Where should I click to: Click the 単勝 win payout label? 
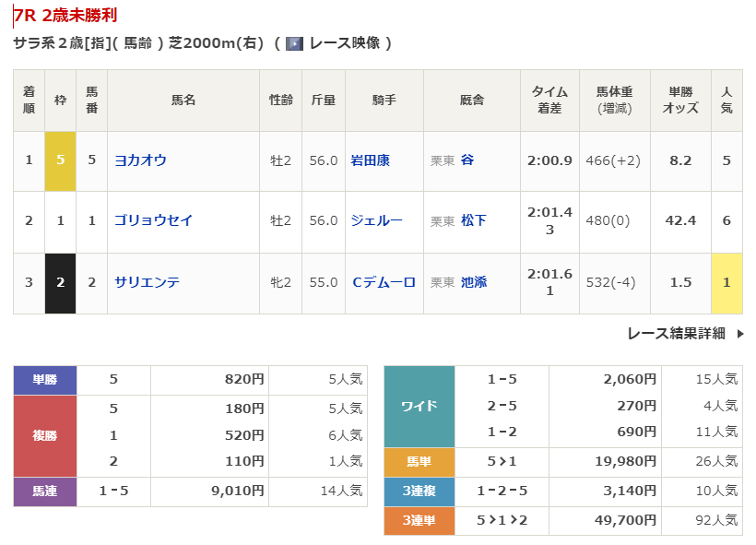45,379
